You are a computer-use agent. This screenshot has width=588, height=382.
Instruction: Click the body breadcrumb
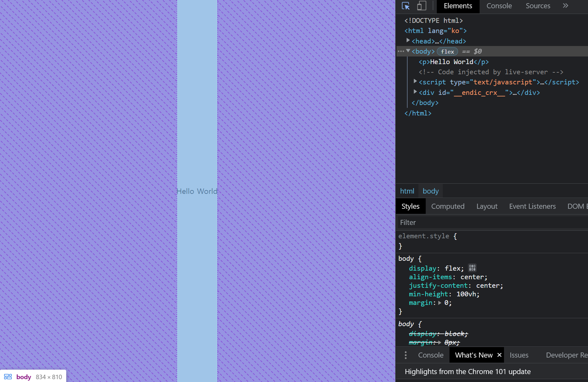[430, 191]
